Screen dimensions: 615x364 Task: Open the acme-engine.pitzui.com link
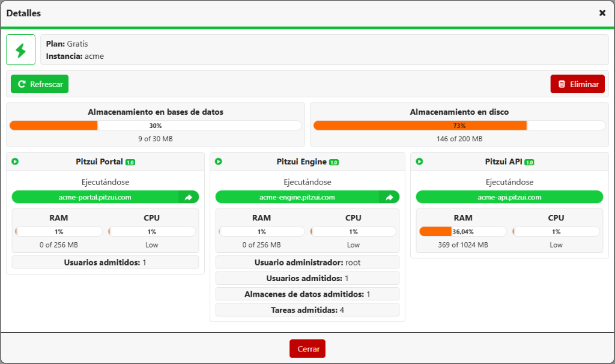297,197
